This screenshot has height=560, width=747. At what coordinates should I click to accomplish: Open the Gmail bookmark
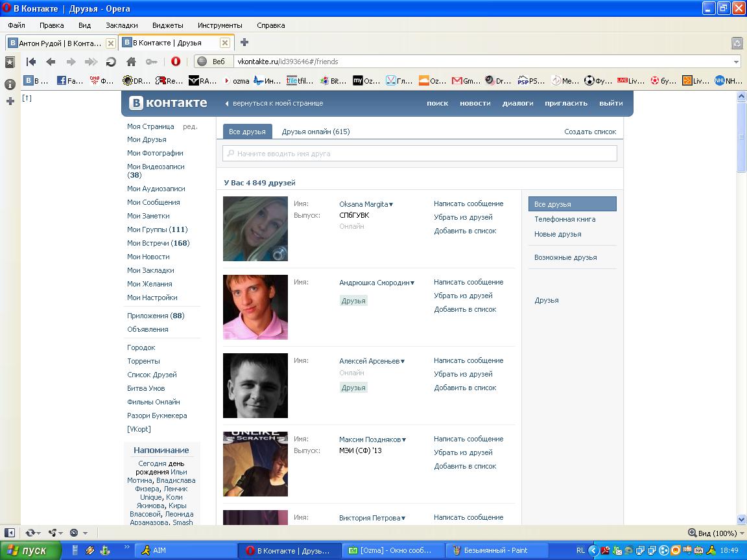[x=466, y=81]
